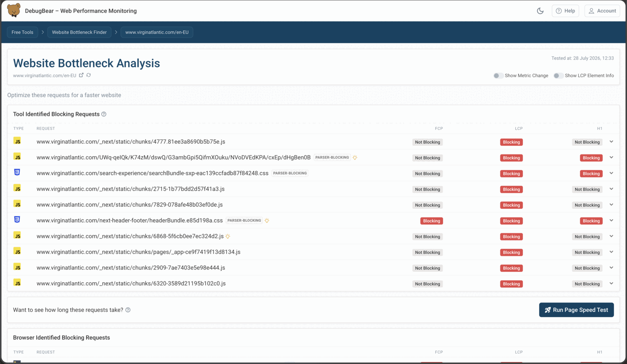627x364 pixels.
Task: Go to Website Bottleneck Finder breadcrumb
Action: (x=79, y=32)
